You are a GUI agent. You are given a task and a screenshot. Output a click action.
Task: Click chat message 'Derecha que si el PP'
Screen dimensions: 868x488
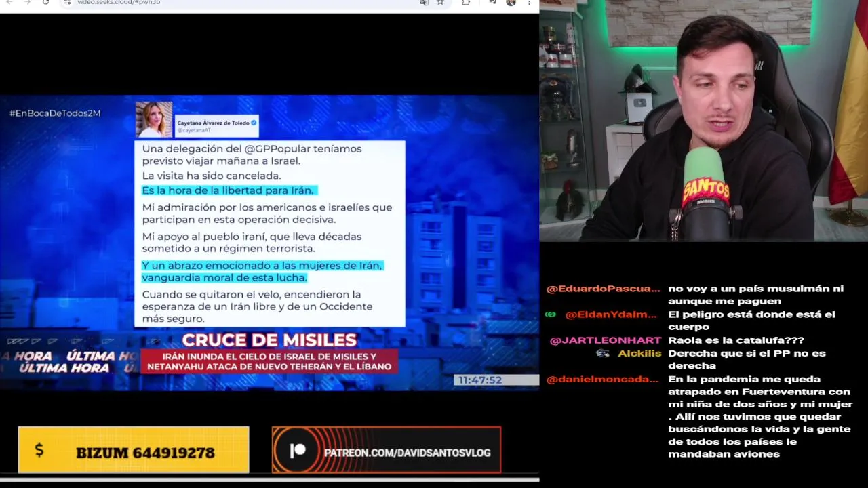pos(747,359)
